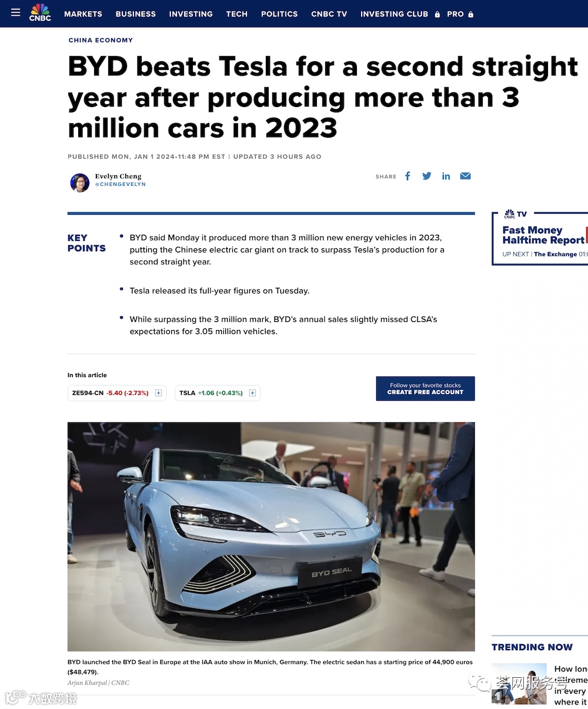Click Evelyn Cheng's author avatar
Screen dimensions: 588x709
point(80,182)
